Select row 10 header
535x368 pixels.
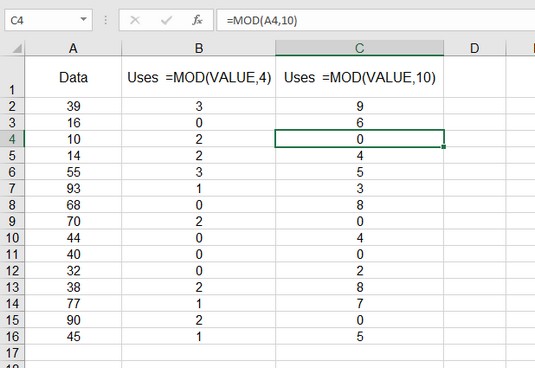tap(12, 238)
